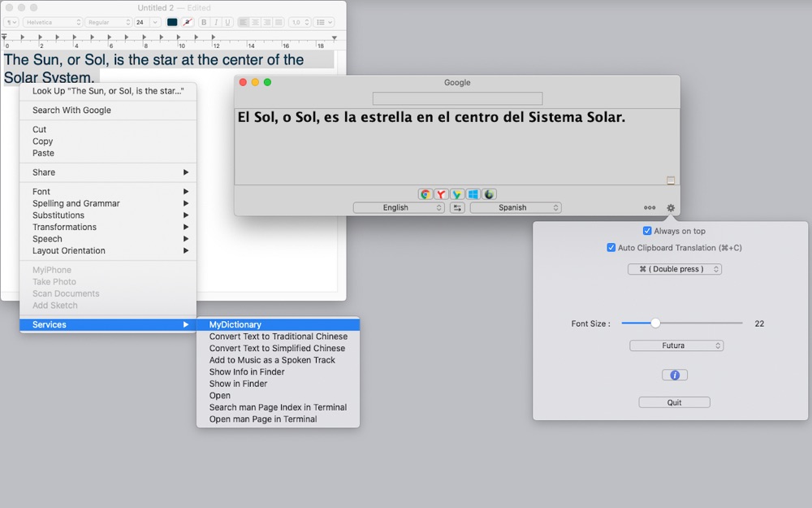The width and height of the screenshot is (812, 508).
Task: Click the Font Size slider
Action: 681,323
